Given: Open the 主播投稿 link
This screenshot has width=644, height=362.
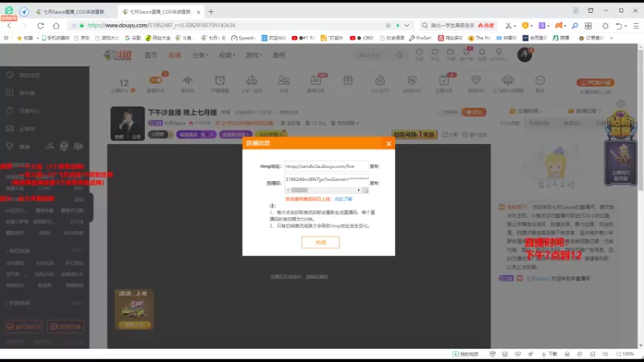Looking at the screenshot, I should (526, 111).
